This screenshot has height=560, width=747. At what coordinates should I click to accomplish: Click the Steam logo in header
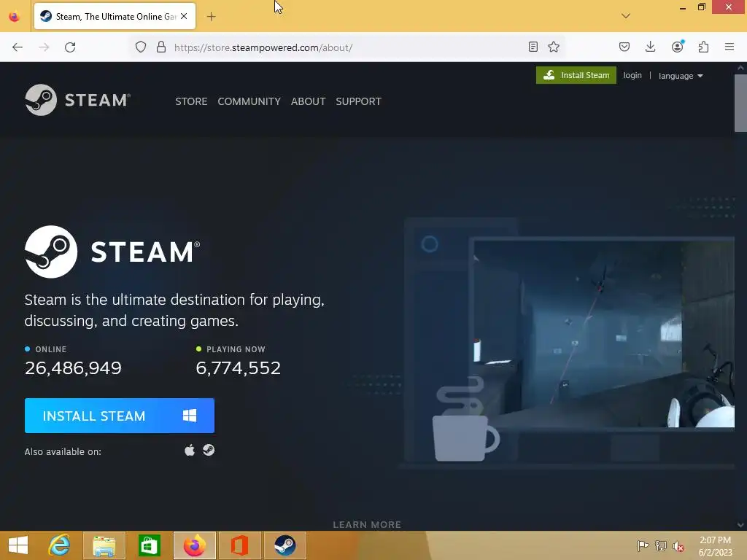pos(77,100)
